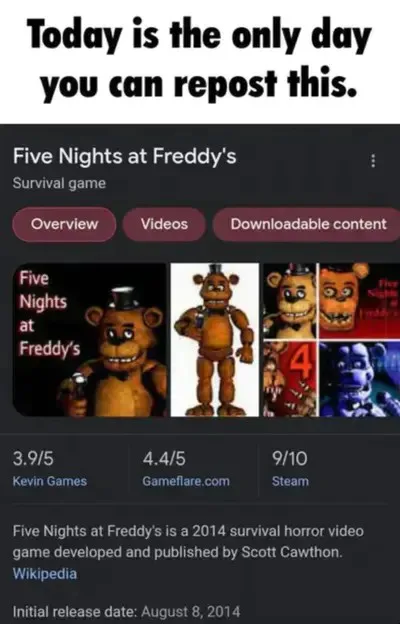The height and width of the screenshot is (624, 400).
Task: Switch to the Videos tab
Action: coord(164,224)
